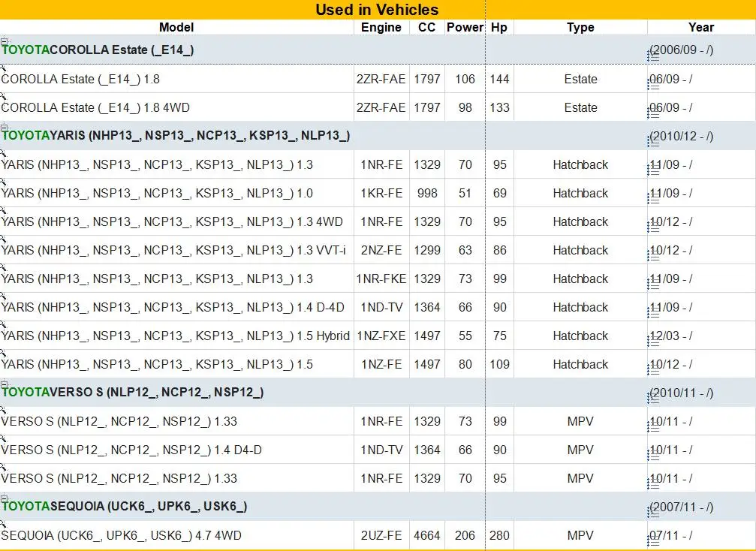The width and height of the screenshot is (756, 551).
Task: Click engine code 1NZ-FXE
Action: click(x=381, y=336)
